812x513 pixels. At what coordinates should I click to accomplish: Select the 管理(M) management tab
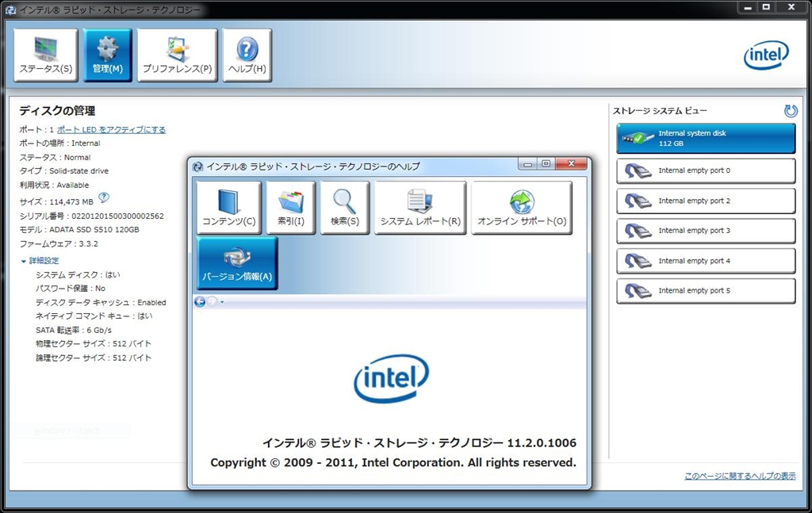point(108,56)
